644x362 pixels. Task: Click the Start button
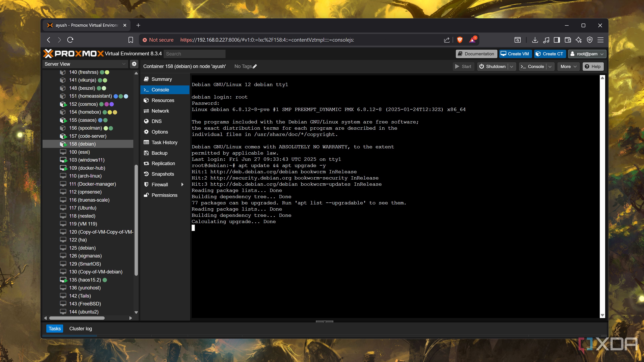pos(463,67)
